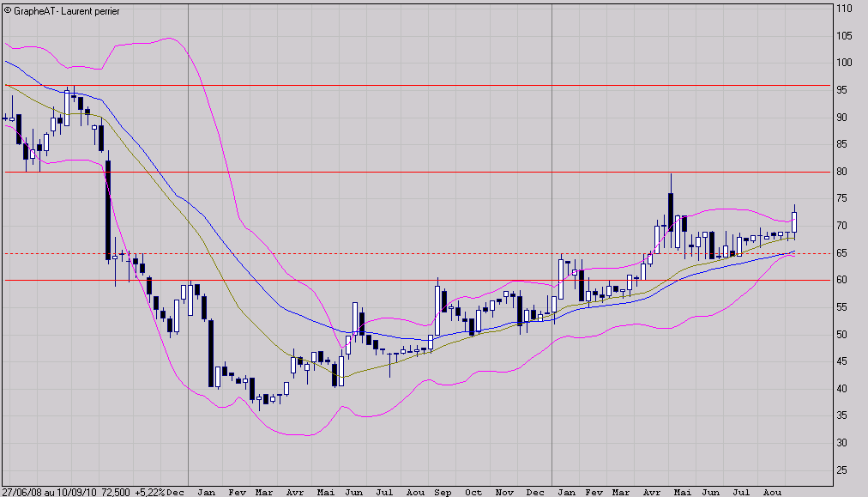Click the "Nov" month label
The image size is (868, 497).
(x=504, y=492)
